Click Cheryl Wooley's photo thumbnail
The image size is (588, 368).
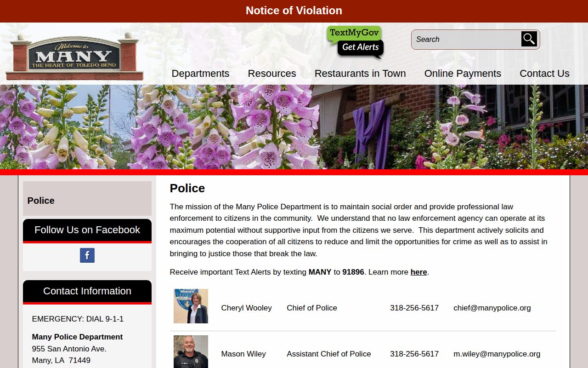point(191,306)
